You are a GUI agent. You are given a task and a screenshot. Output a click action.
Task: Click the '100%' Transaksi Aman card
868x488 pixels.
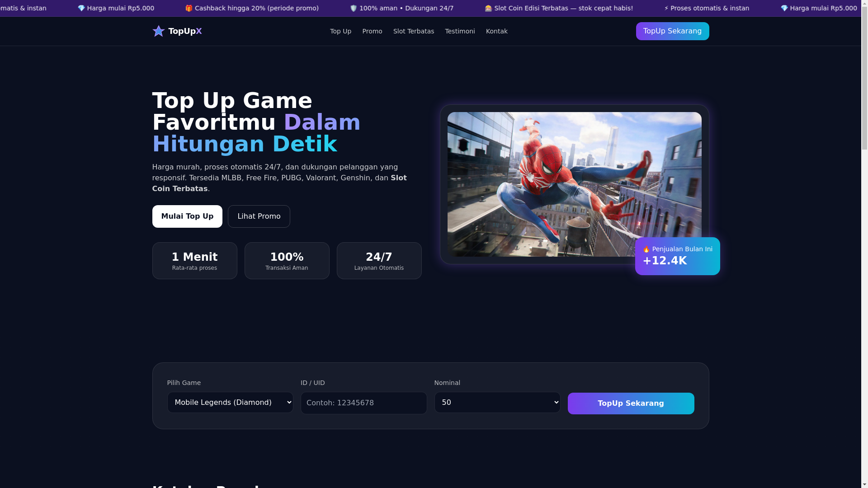click(287, 261)
